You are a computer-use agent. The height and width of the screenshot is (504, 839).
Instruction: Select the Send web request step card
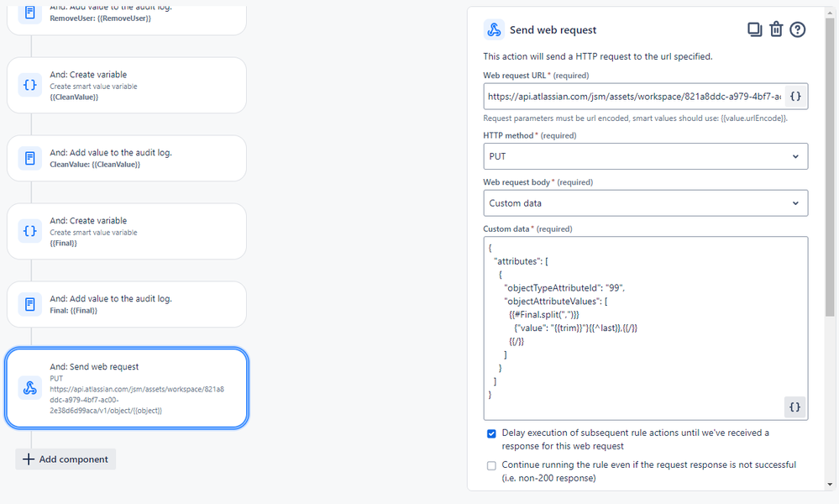(x=127, y=388)
